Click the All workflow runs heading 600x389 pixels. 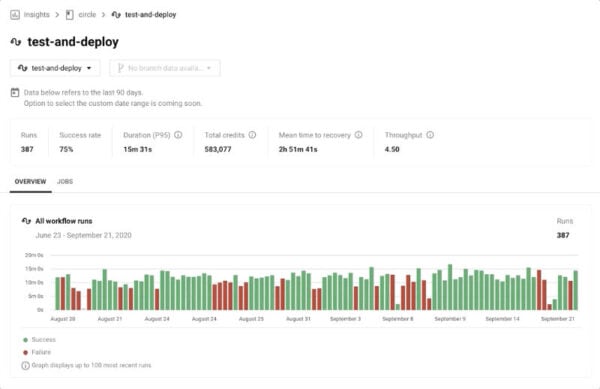pos(64,221)
